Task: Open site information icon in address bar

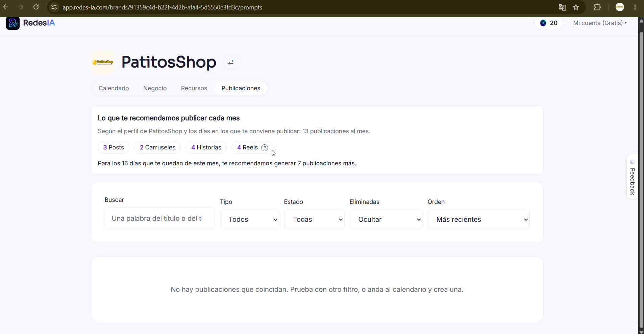Action: tap(54, 7)
